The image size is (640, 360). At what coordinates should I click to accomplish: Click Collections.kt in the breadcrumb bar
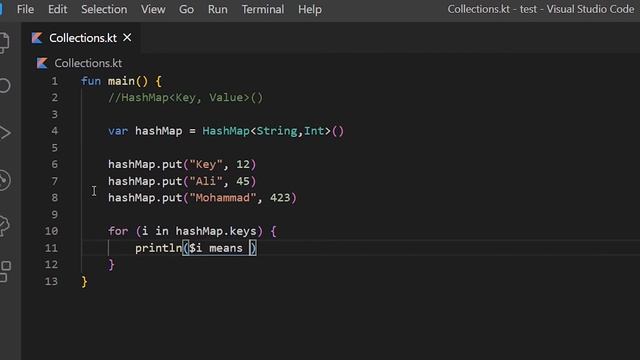[x=88, y=63]
